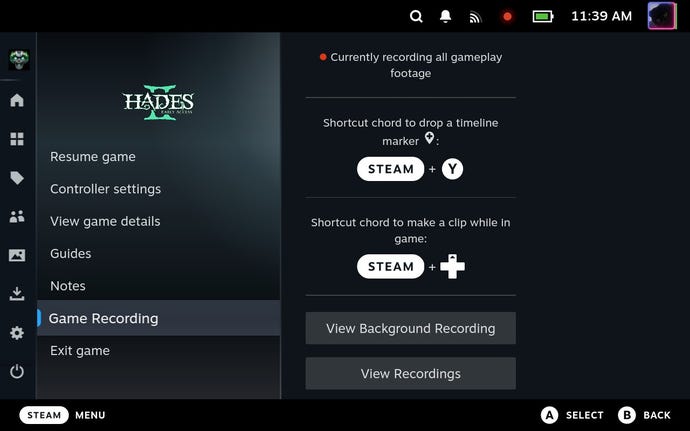Click 'Shortcut chord to drop a timeline marker' text
690x431 pixels.
pos(411,132)
